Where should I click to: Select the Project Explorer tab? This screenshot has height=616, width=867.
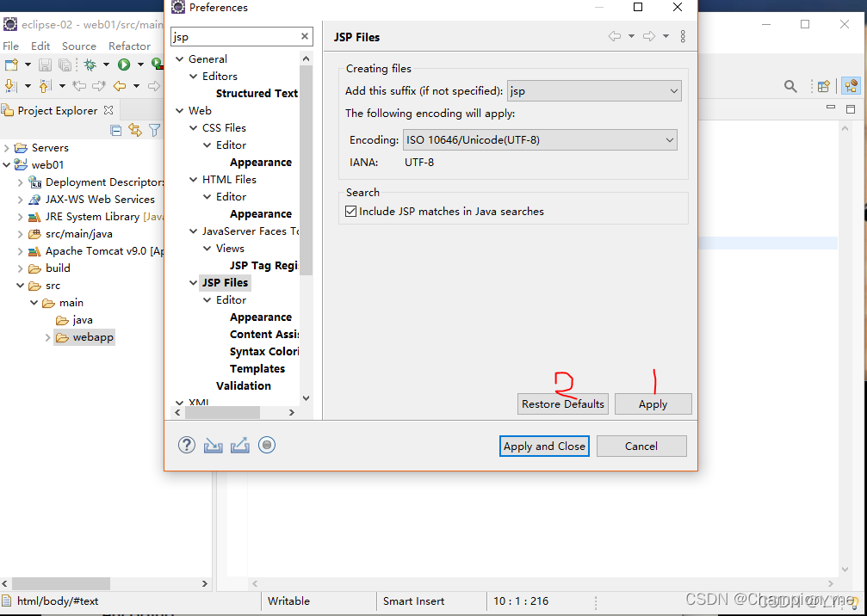point(58,110)
